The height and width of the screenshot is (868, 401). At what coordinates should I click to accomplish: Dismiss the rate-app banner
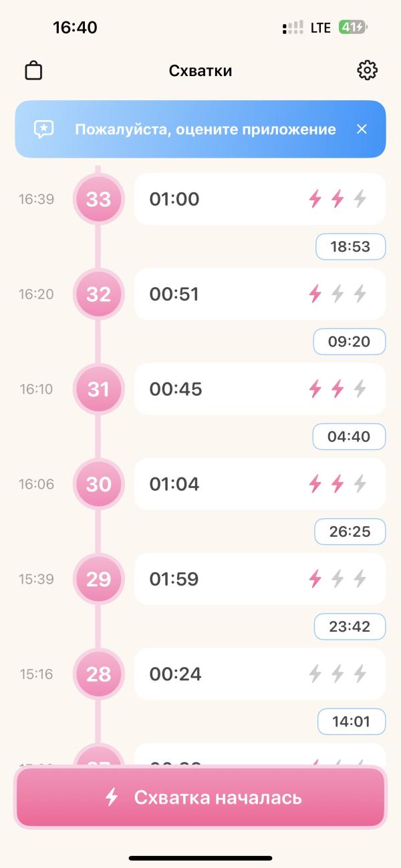pyautogui.click(x=362, y=129)
